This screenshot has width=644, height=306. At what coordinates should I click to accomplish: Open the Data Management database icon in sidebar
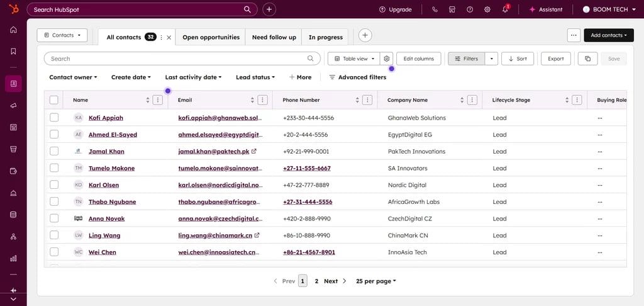pos(13,215)
